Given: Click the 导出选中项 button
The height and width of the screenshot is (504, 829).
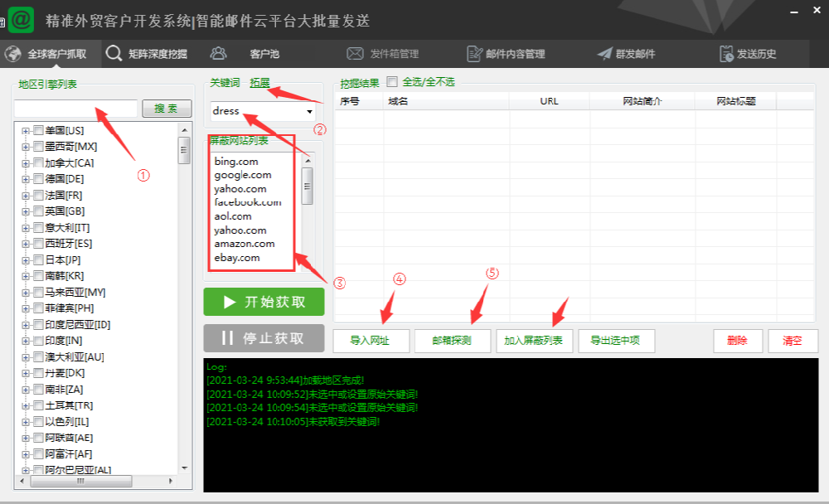Looking at the screenshot, I should pyautogui.click(x=616, y=341).
